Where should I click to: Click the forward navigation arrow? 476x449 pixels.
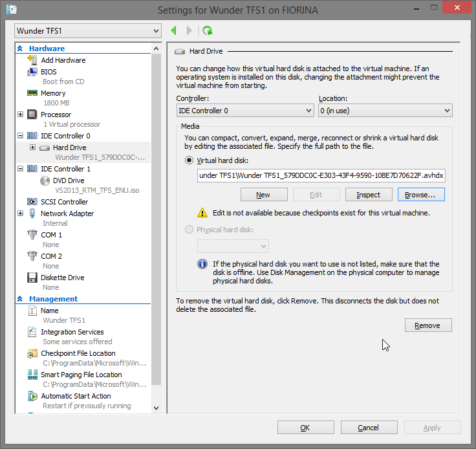189,30
